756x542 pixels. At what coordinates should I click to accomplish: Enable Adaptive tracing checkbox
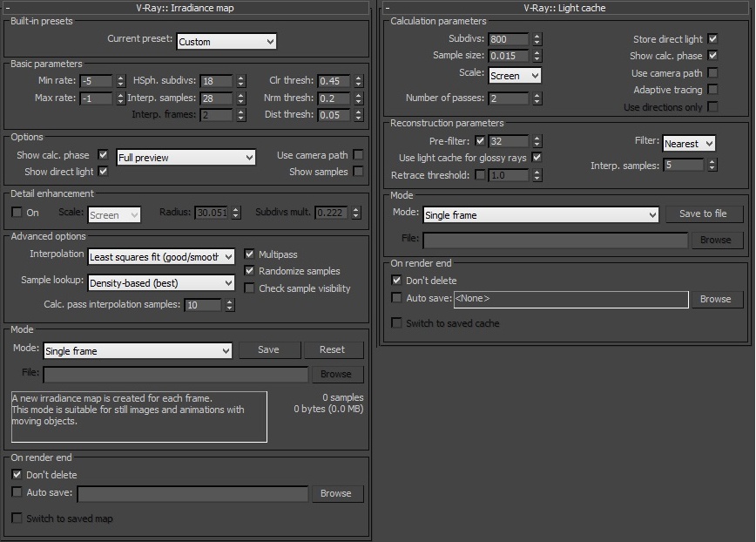coord(712,89)
